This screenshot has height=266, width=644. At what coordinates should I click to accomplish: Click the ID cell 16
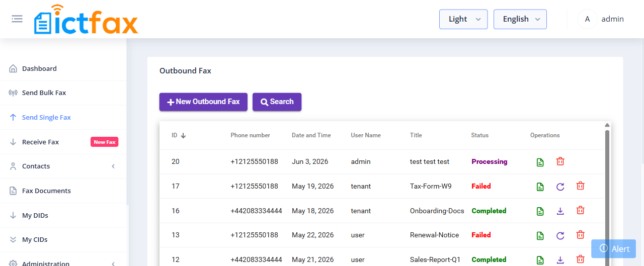(x=176, y=211)
